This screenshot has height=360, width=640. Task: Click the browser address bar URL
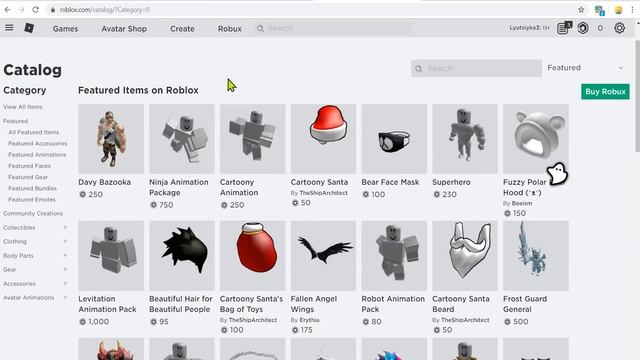pyautogui.click(x=104, y=9)
